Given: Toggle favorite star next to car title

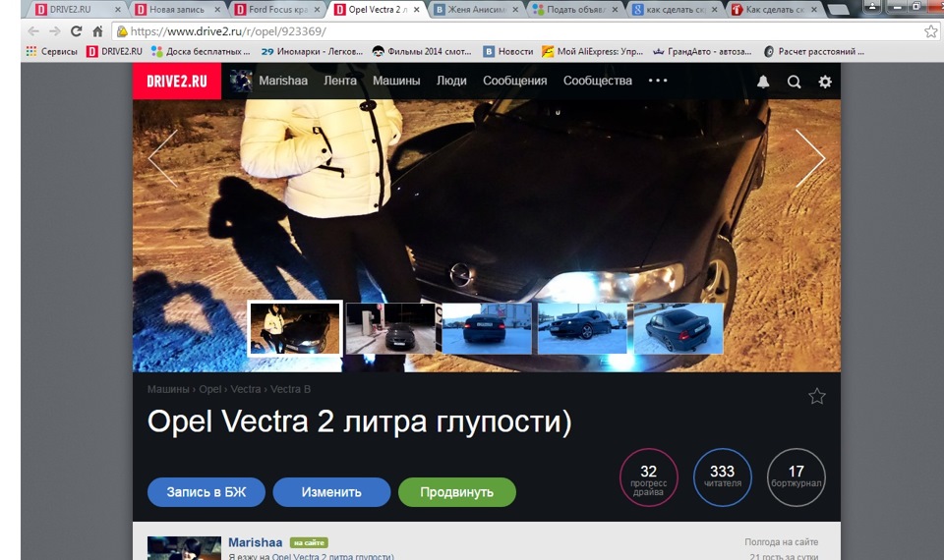Looking at the screenshot, I should tap(817, 396).
